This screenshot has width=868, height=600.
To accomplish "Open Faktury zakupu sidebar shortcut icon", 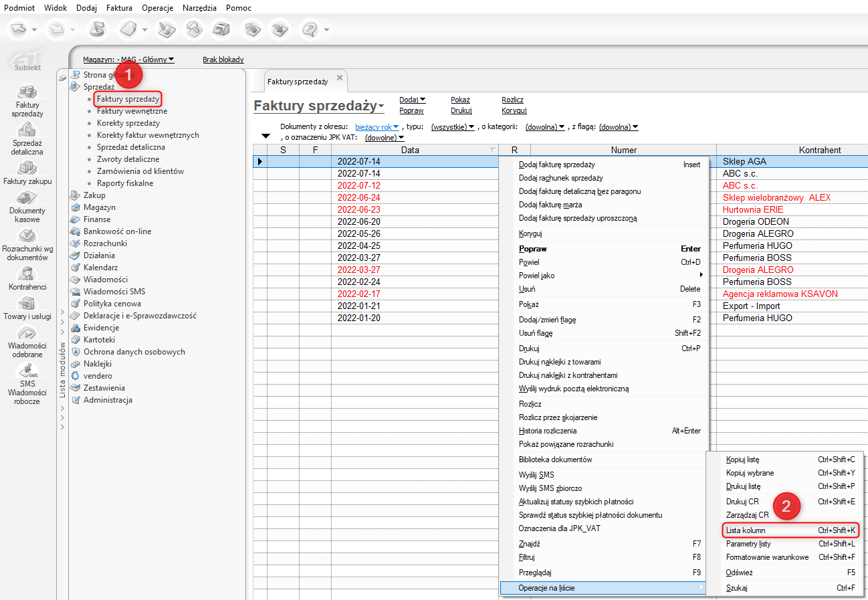I will pos(27,168).
